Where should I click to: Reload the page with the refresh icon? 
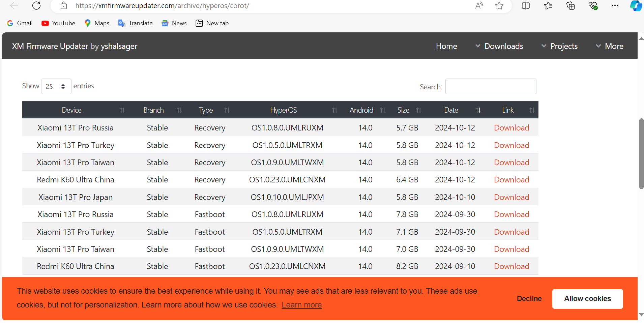36,5
